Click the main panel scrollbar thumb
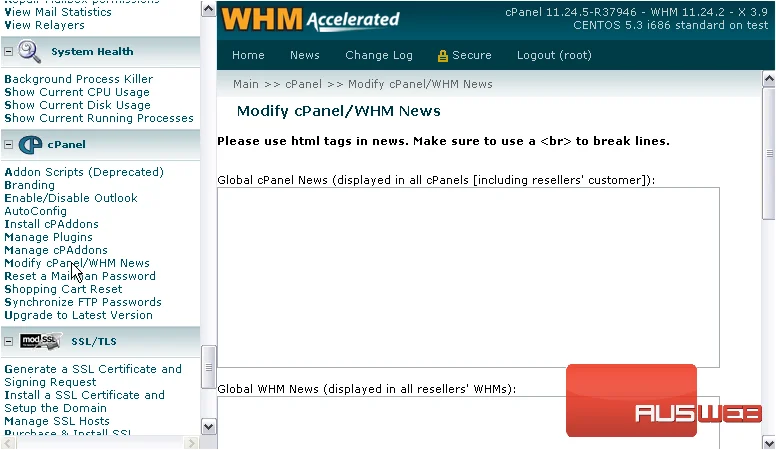This screenshot has height=450, width=776. 769,153
